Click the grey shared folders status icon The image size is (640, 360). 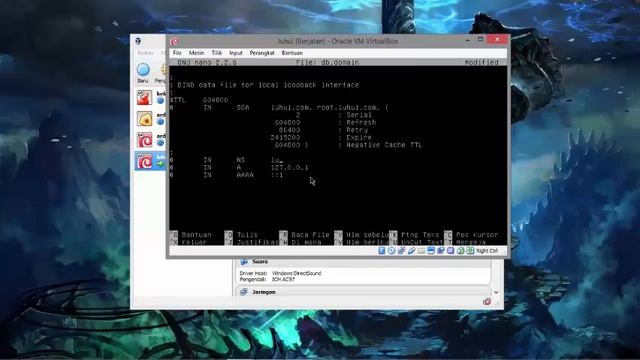point(421,251)
